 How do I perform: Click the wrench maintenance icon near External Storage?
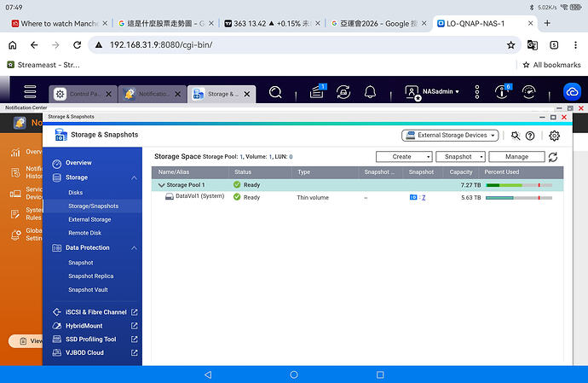516,136
